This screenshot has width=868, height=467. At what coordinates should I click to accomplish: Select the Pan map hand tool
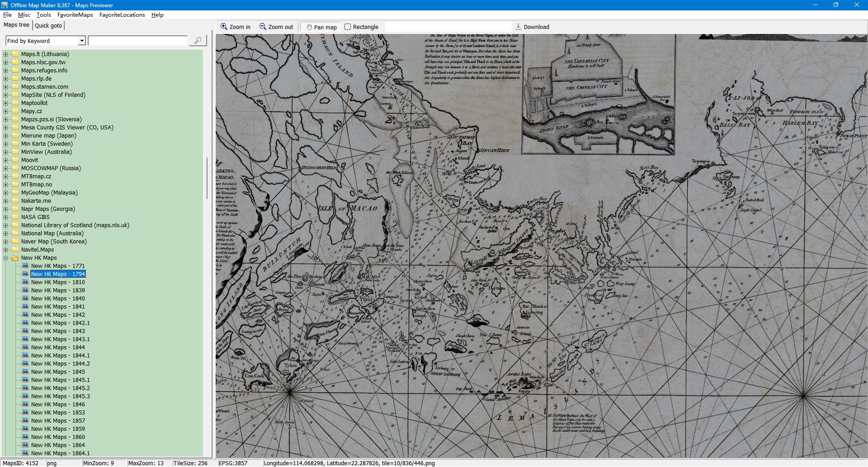tap(309, 27)
